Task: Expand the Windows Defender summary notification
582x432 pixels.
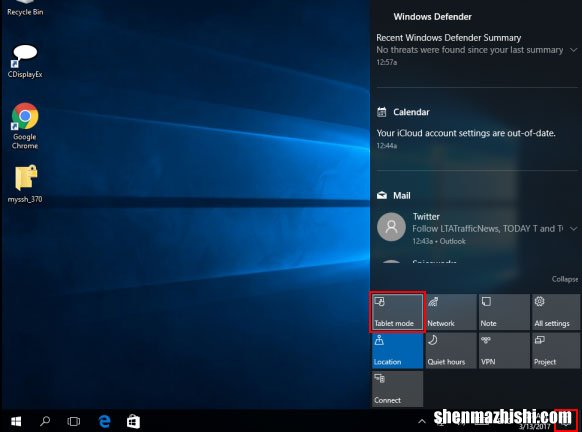Action: 573,50
